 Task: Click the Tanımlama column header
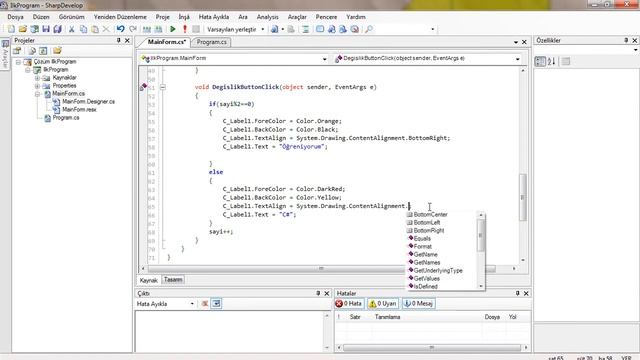[387, 317]
